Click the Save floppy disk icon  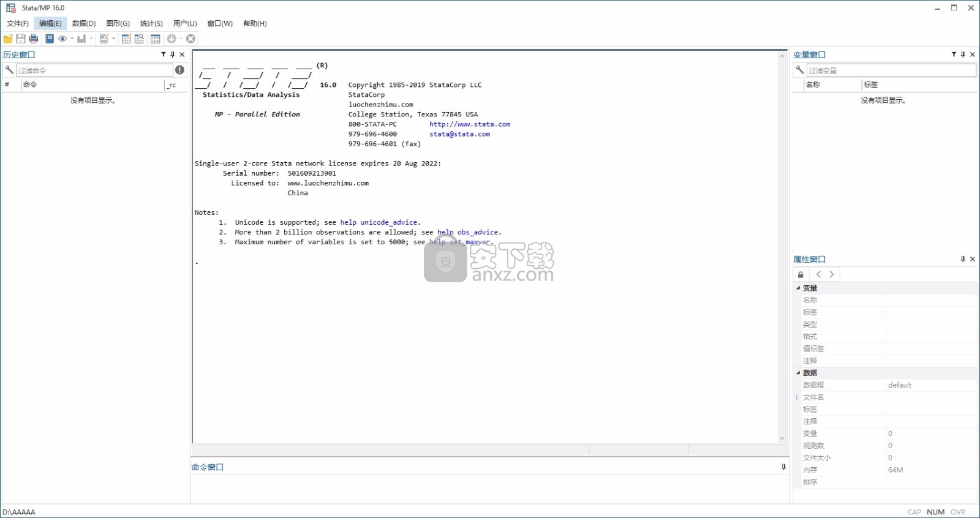point(21,39)
